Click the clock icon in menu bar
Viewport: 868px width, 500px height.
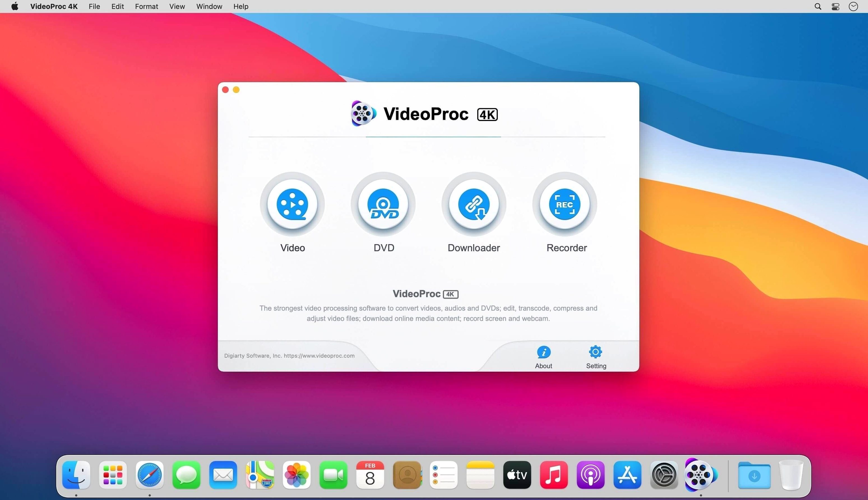pos(853,6)
